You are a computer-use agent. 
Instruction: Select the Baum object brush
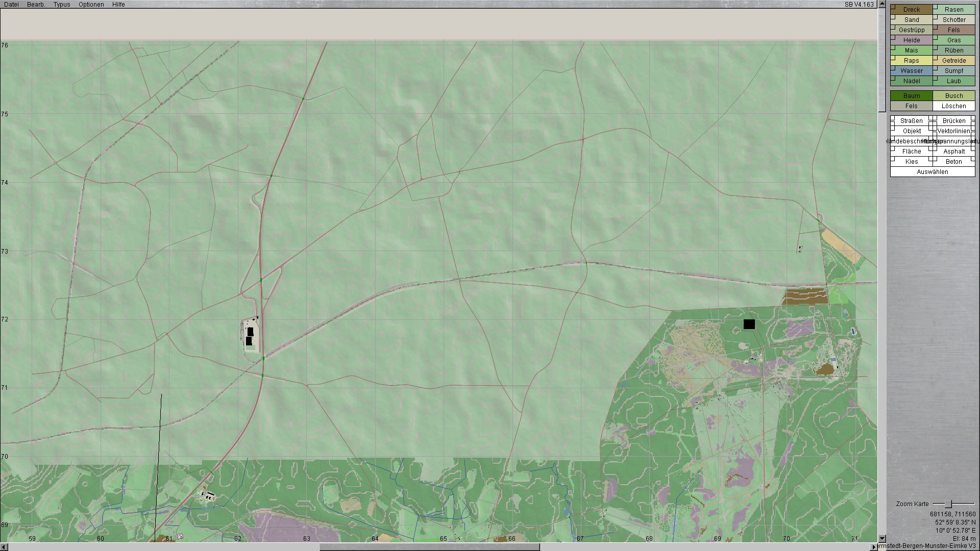point(911,96)
